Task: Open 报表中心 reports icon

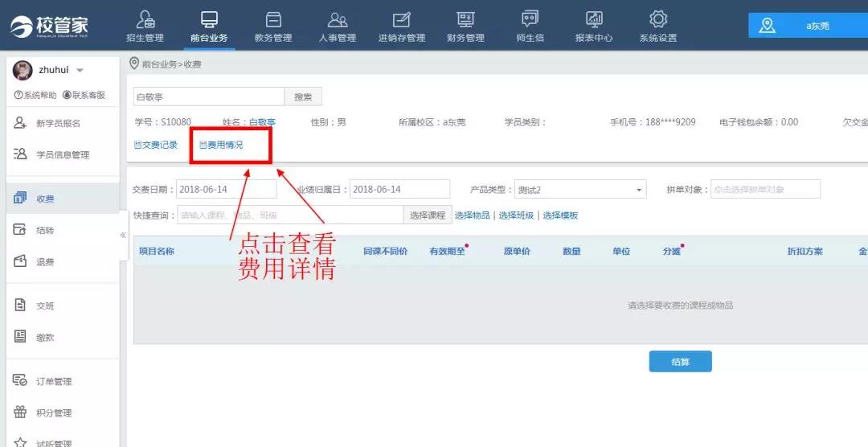Action: (594, 19)
